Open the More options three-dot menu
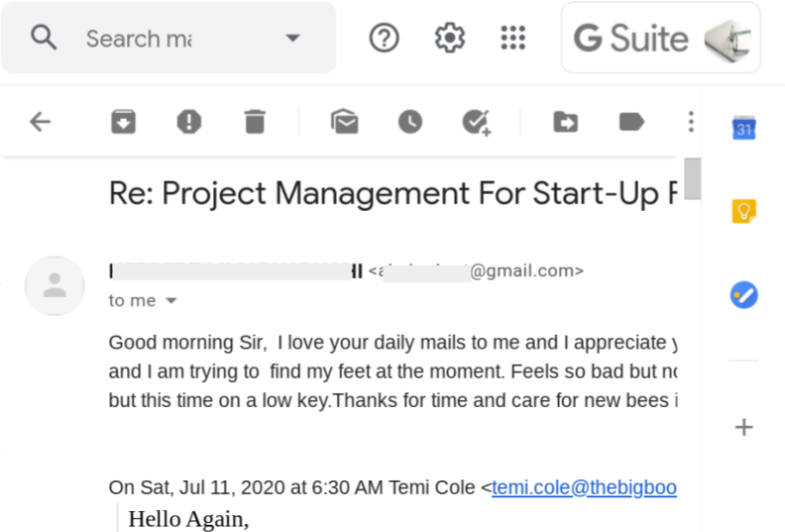This screenshot has width=785, height=532. [691, 122]
